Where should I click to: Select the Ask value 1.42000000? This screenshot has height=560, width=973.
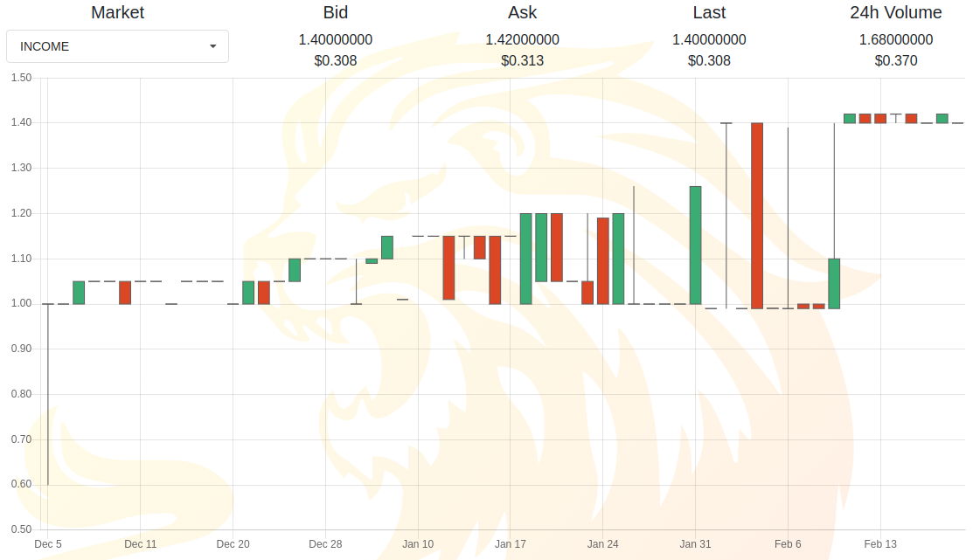click(523, 39)
